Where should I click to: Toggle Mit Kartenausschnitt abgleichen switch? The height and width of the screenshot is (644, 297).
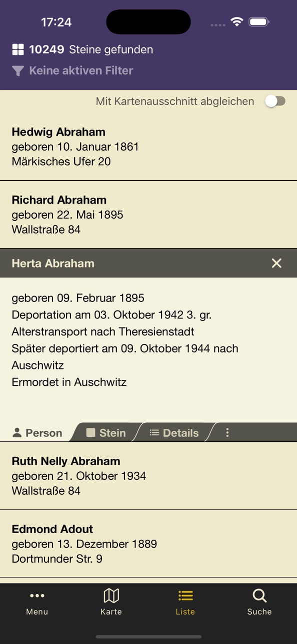pos(275,101)
